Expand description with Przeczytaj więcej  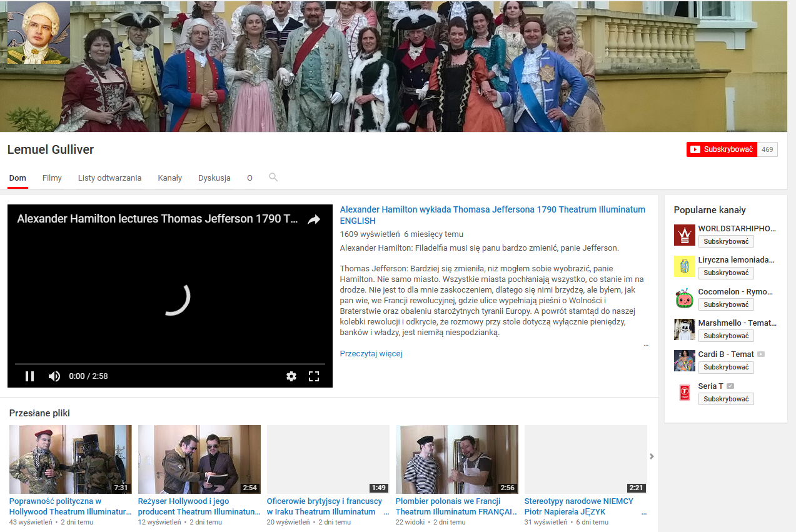click(x=371, y=354)
